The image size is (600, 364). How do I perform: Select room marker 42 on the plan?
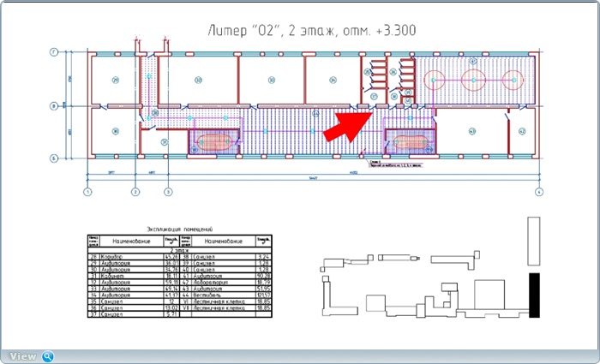click(522, 132)
